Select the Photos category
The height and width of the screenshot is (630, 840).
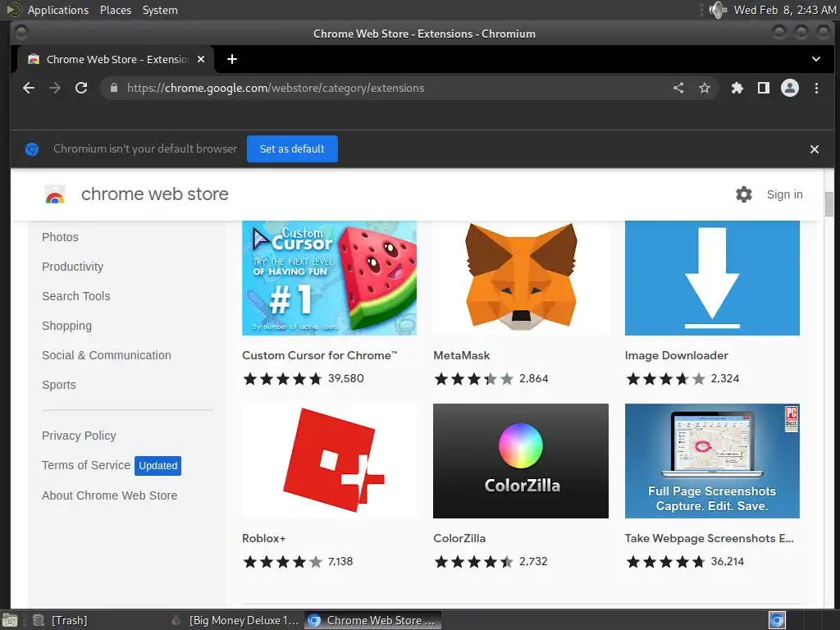(x=60, y=237)
